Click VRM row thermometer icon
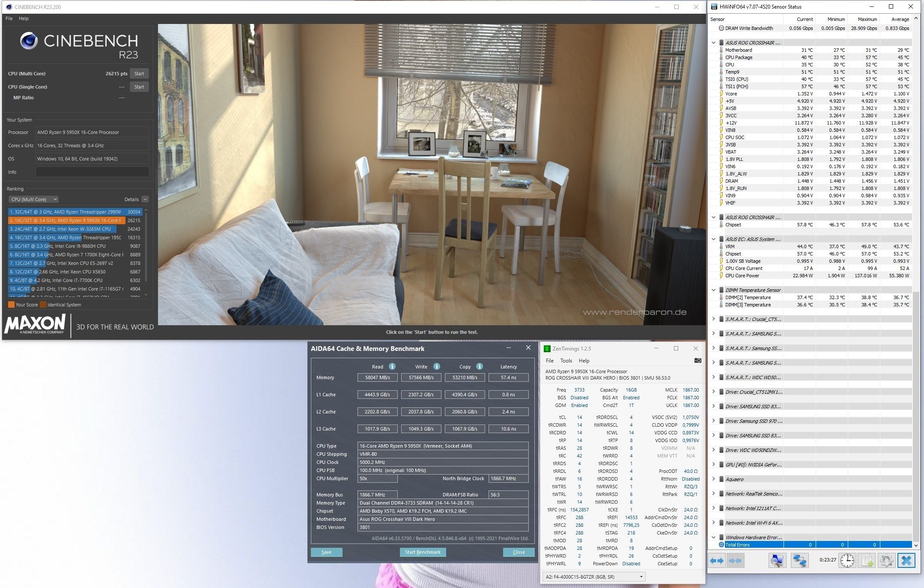Image resolution: width=924 pixels, height=588 pixels. (721, 246)
